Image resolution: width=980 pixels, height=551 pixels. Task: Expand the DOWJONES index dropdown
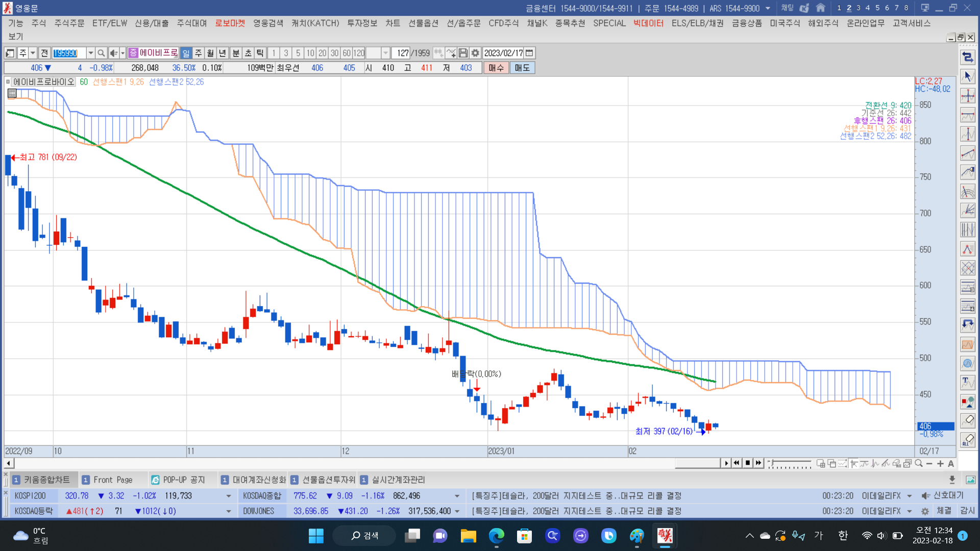(457, 511)
